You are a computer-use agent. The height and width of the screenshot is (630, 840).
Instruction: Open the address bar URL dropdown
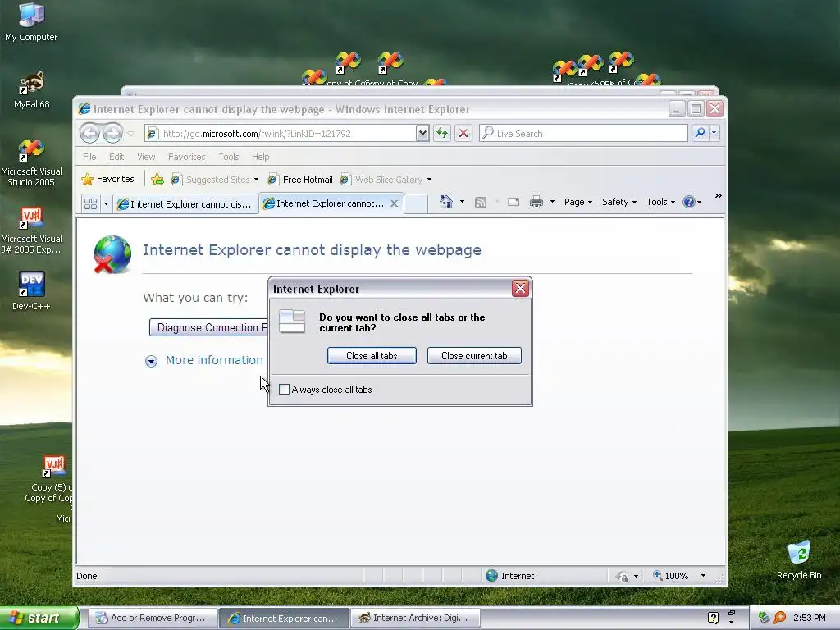click(422, 133)
